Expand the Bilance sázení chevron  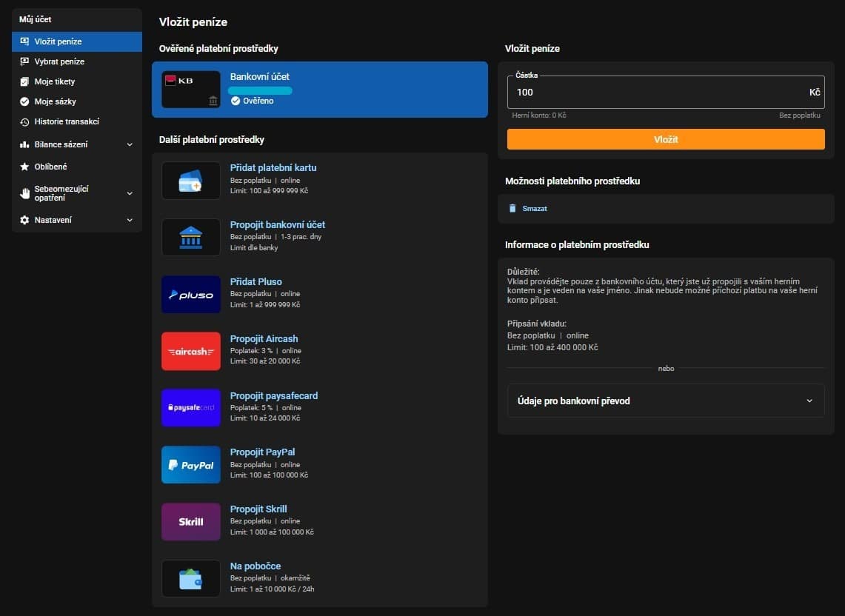tap(130, 144)
